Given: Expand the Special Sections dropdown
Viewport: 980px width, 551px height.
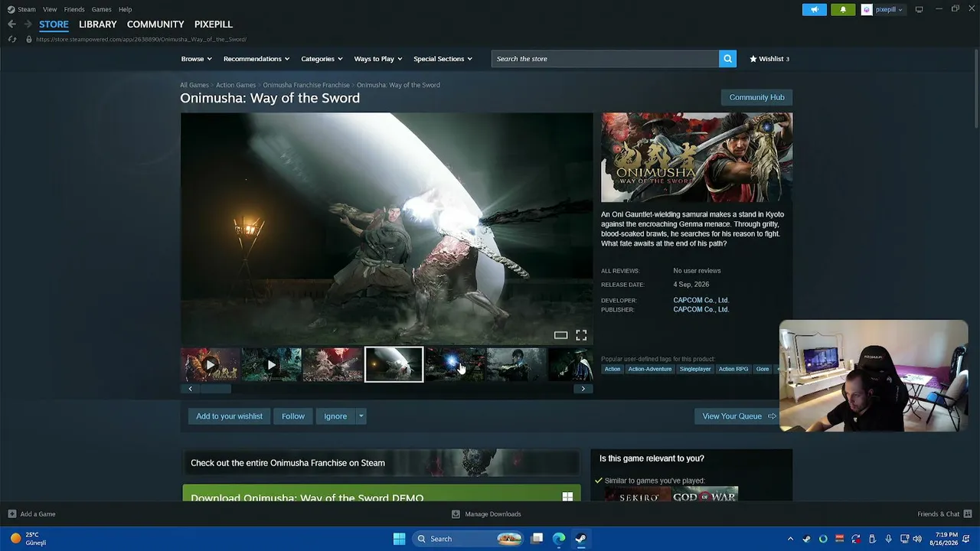Looking at the screenshot, I should pyautogui.click(x=443, y=59).
